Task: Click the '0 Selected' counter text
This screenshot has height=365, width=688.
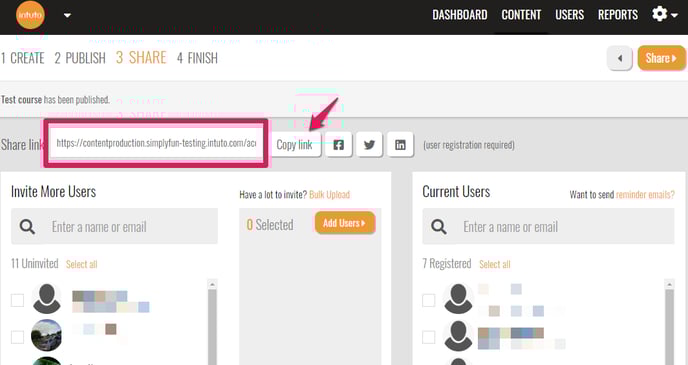Action: coord(269,225)
